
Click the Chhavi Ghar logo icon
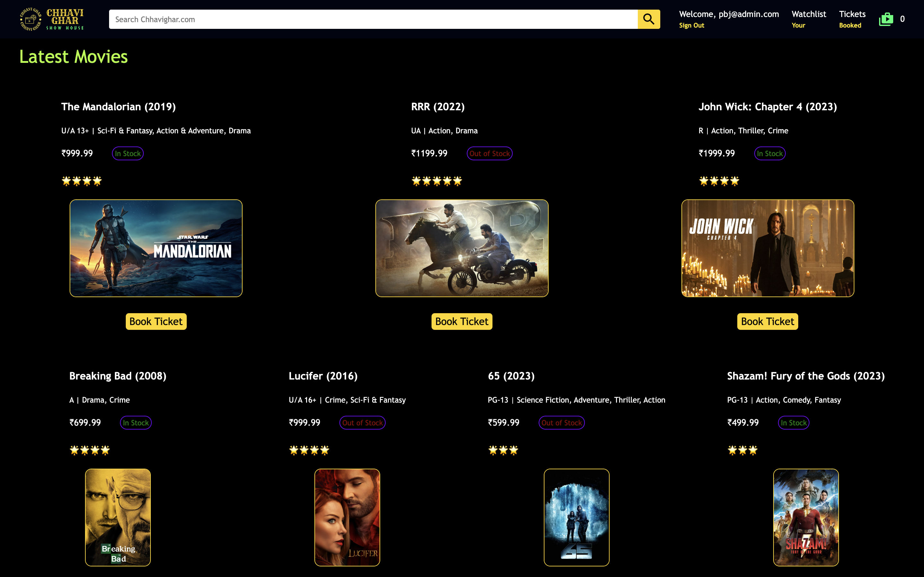[x=30, y=19]
